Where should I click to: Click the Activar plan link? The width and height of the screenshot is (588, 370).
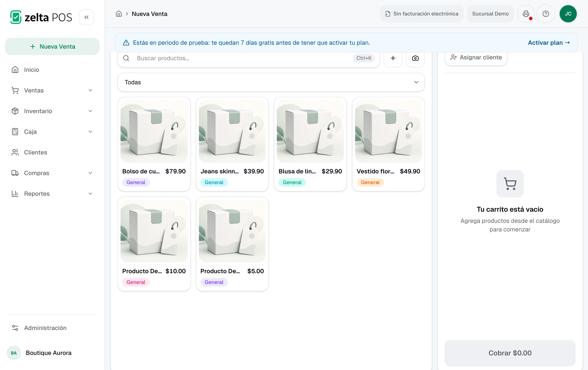tap(549, 43)
